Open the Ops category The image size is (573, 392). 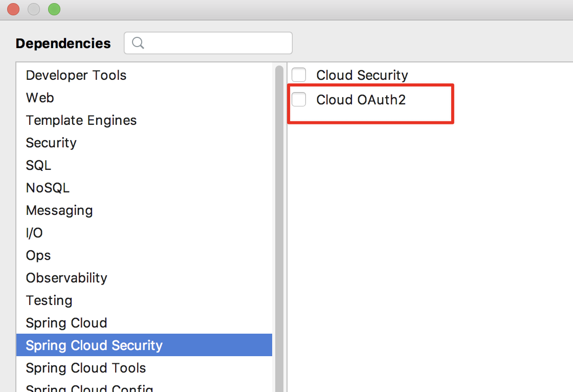coord(38,255)
